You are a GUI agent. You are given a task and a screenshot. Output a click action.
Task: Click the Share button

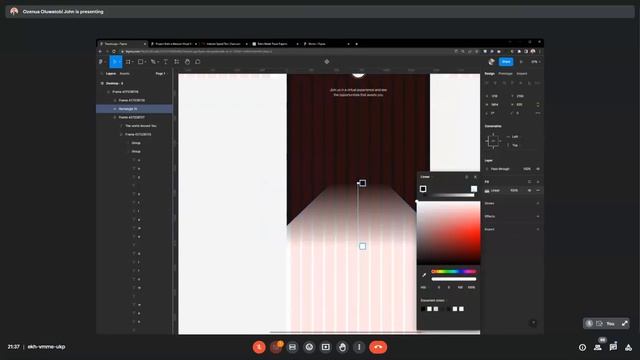[x=506, y=62]
